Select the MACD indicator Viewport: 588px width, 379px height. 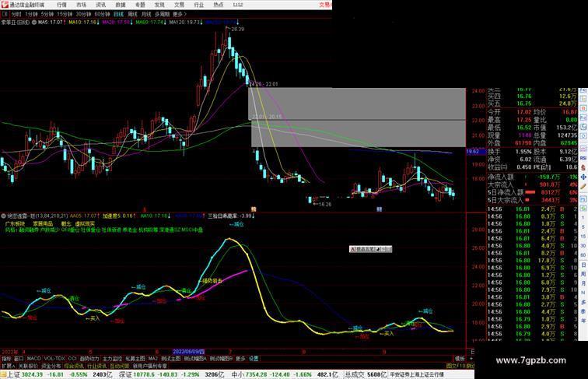pyautogui.click(x=33, y=359)
